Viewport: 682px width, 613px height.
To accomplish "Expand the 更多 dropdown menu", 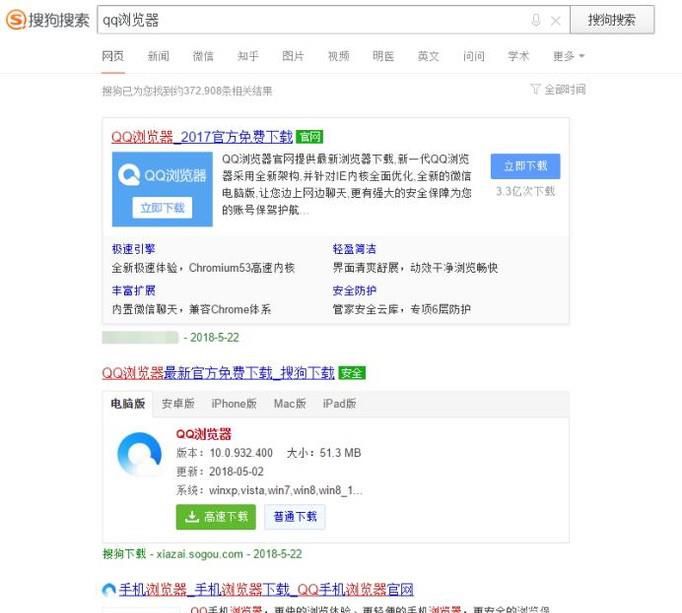I will pyautogui.click(x=568, y=56).
